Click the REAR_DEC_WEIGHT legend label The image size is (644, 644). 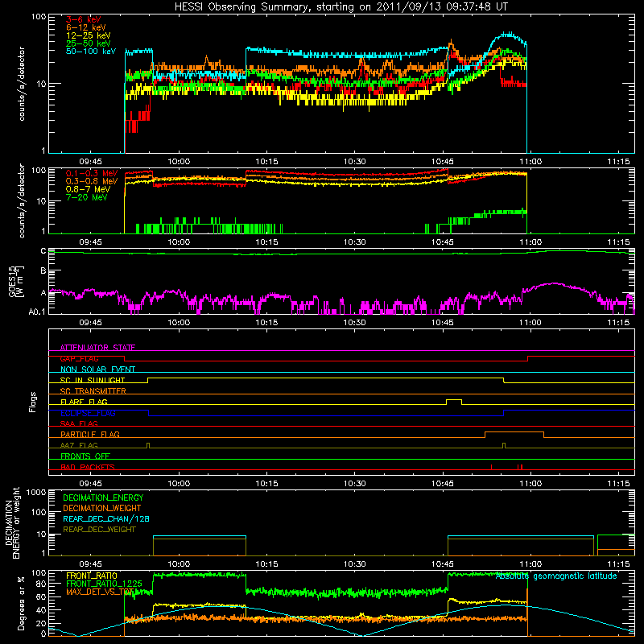pos(99,530)
